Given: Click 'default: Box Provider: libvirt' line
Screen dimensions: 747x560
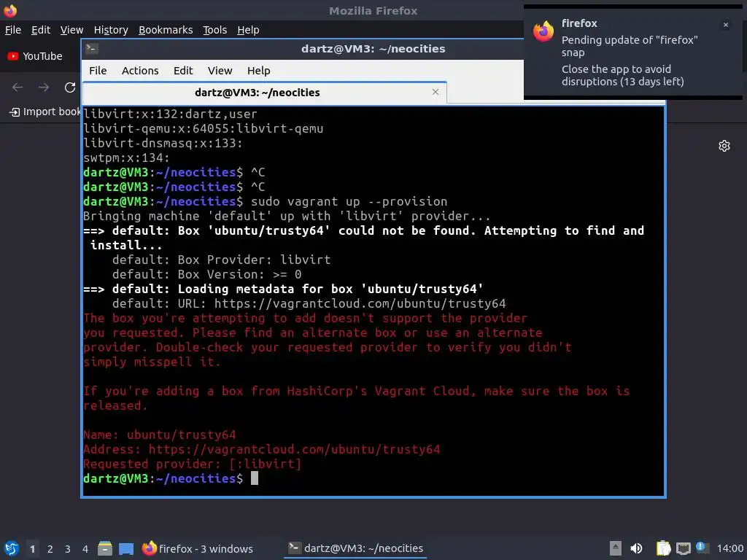Looking at the screenshot, I should [222, 260].
